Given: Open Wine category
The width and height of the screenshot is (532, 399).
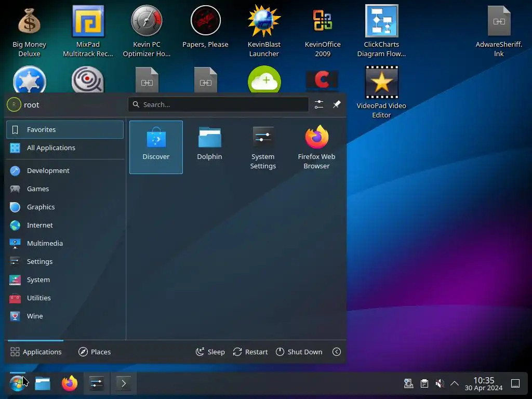Looking at the screenshot, I should point(65,316).
